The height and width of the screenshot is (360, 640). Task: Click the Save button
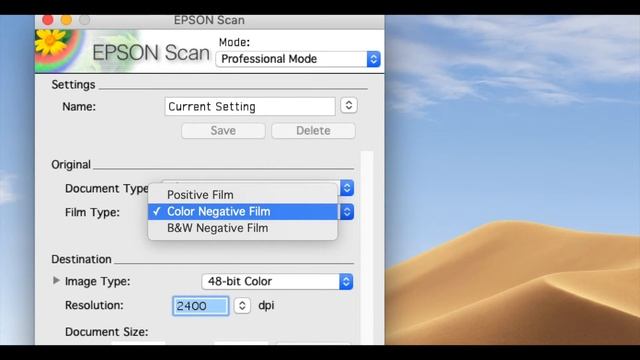(x=223, y=131)
